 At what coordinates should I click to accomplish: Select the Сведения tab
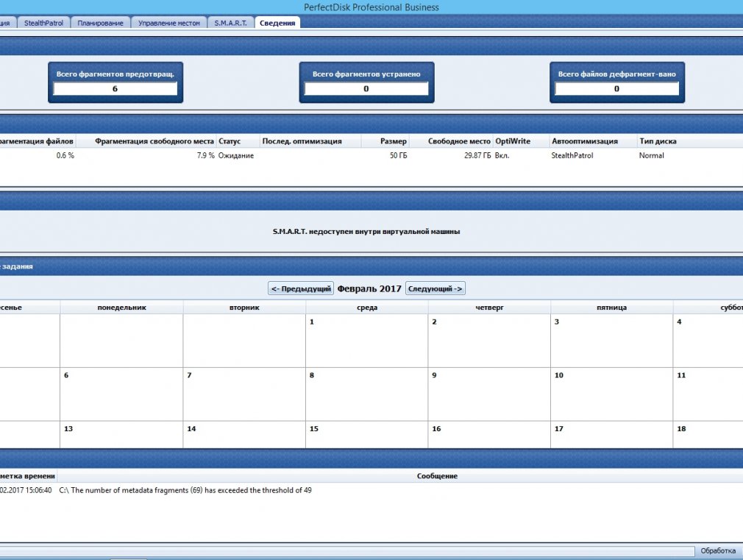point(277,23)
